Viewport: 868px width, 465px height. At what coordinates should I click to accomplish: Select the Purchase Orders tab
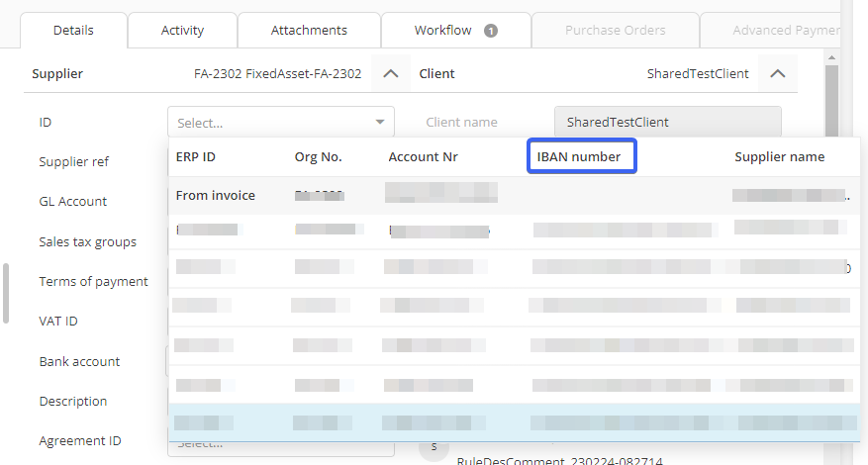[x=615, y=31]
